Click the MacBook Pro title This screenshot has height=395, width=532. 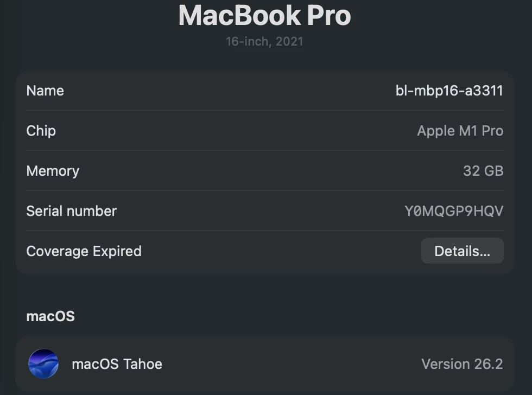[264, 15]
